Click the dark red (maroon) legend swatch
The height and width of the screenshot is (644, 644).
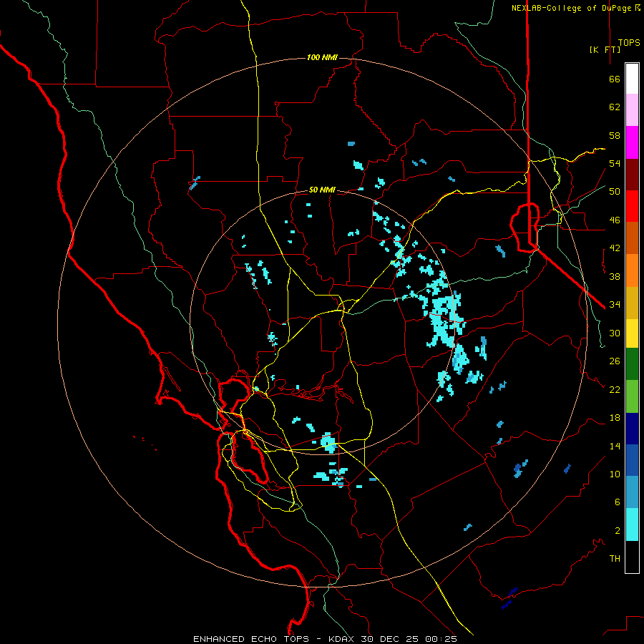click(x=632, y=175)
